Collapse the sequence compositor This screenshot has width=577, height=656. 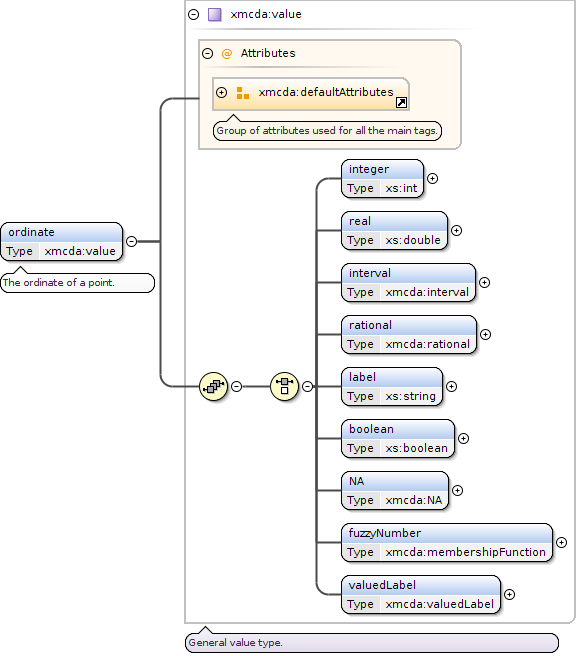(236, 386)
